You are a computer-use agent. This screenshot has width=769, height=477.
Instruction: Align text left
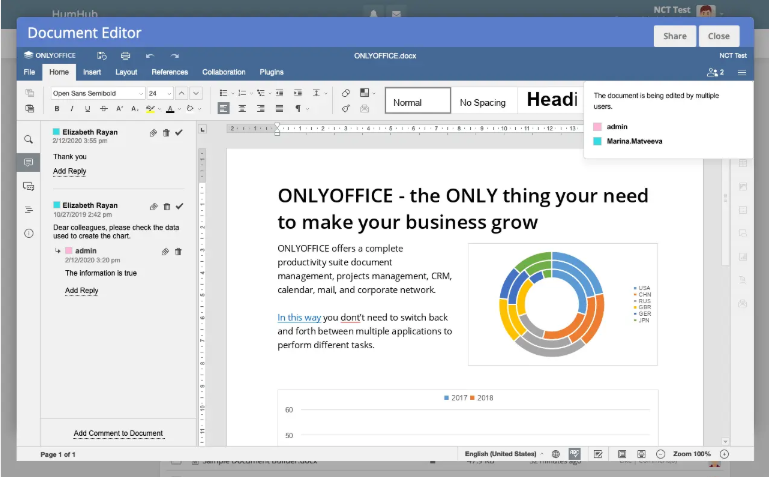point(224,108)
